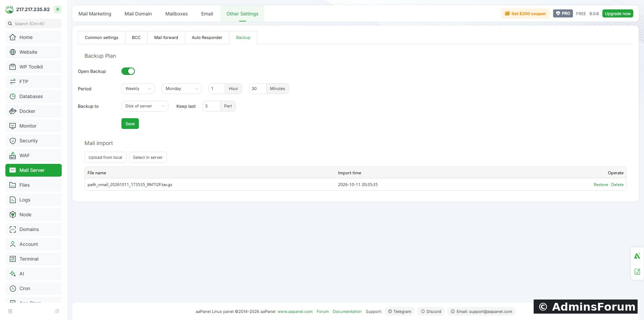Screen dimensions: 644x320
Task: Open the Logs icon
Action: [13, 200]
